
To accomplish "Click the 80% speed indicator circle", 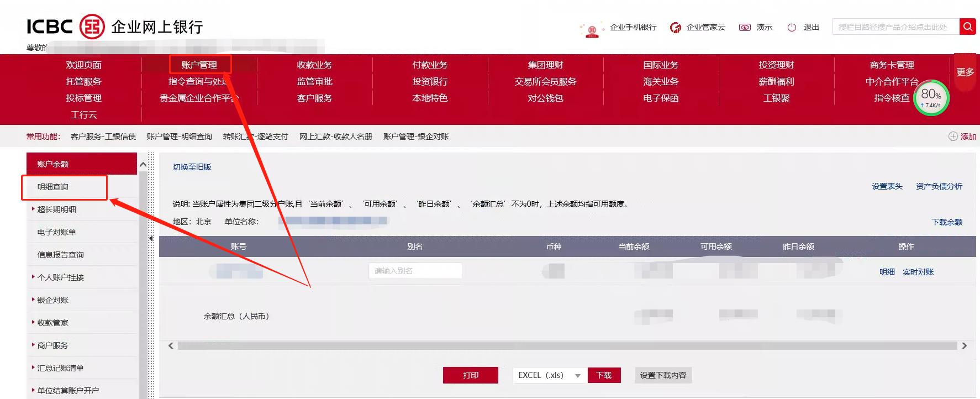I will pyautogui.click(x=931, y=98).
